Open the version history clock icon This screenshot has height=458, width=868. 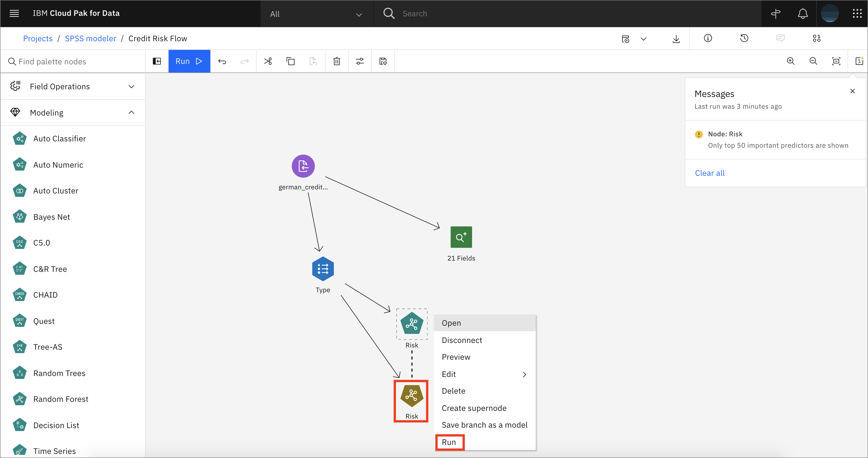(x=744, y=38)
